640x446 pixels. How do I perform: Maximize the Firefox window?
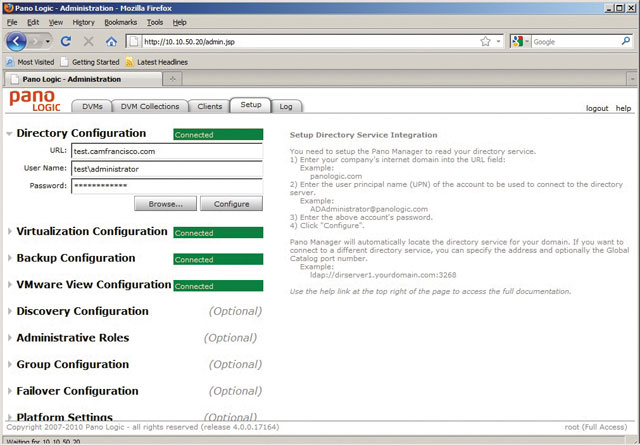(620, 8)
